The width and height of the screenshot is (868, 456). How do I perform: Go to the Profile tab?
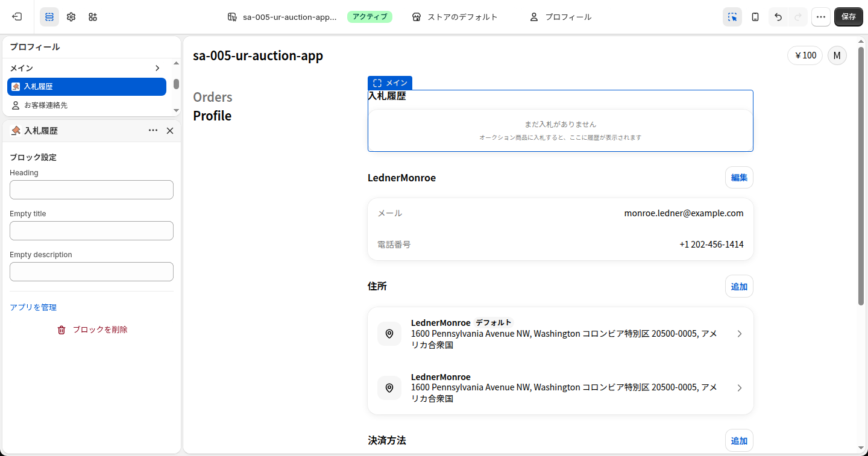coord(212,116)
